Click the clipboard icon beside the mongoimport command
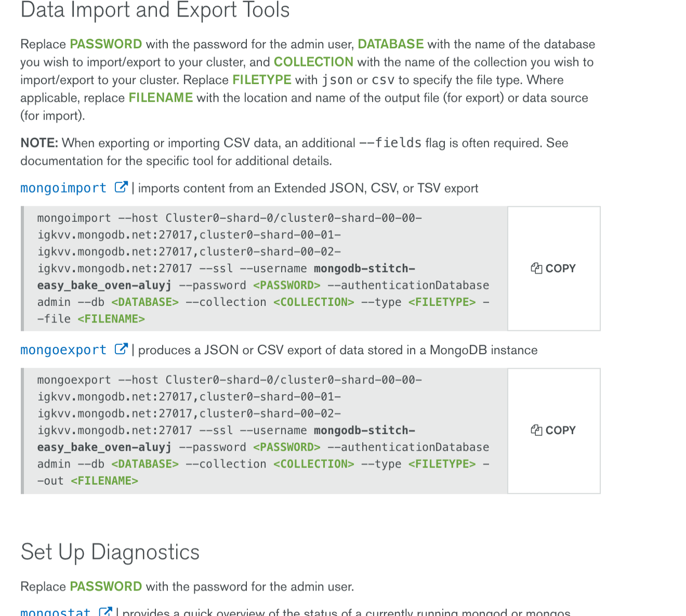686x616 pixels. click(x=536, y=269)
